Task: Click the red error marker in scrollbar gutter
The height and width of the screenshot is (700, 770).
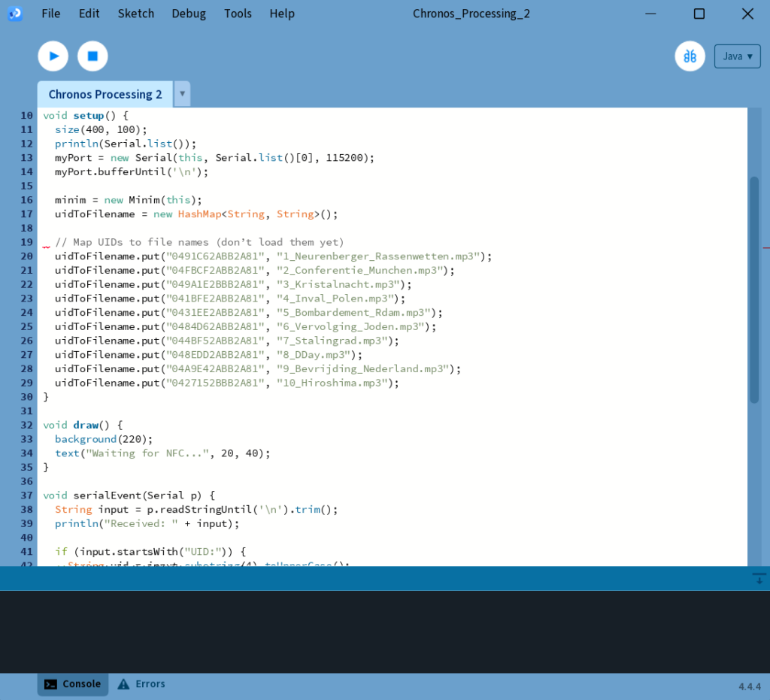Action: coord(766,247)
